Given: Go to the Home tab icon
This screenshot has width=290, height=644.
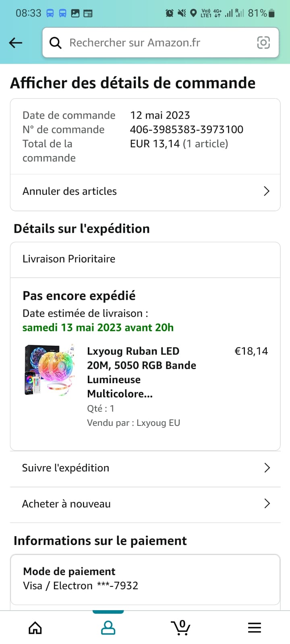Looking at the screenshot, I should (35, 627).
